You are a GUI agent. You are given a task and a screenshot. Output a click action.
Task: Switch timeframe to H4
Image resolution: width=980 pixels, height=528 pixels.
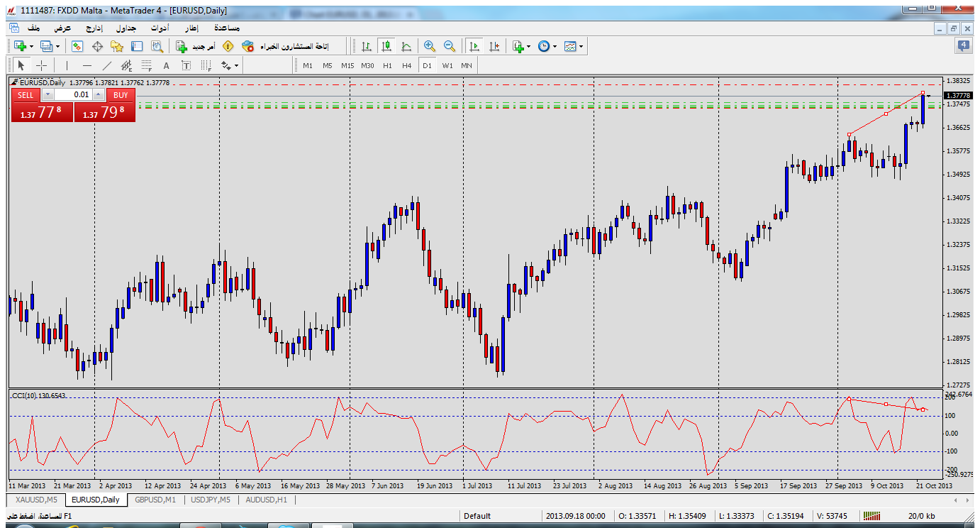pos(407,65)
